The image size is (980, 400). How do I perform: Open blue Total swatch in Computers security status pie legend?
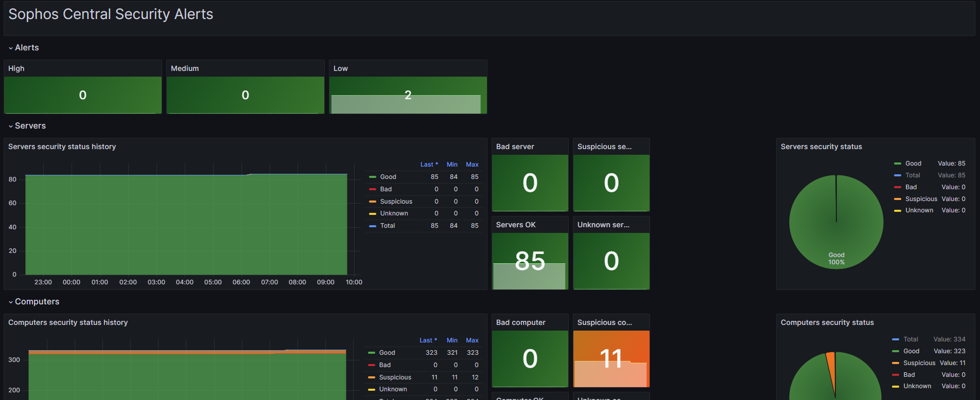click(x=896, y=339)
